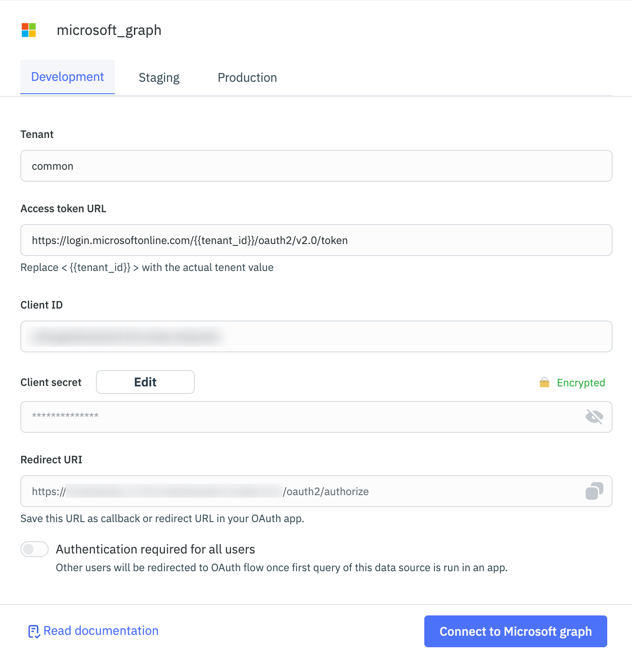The height and width of the screenshot is (672, 632).
Task: Click the eye-slash icon in Client secret field
Action: point(594,416)
